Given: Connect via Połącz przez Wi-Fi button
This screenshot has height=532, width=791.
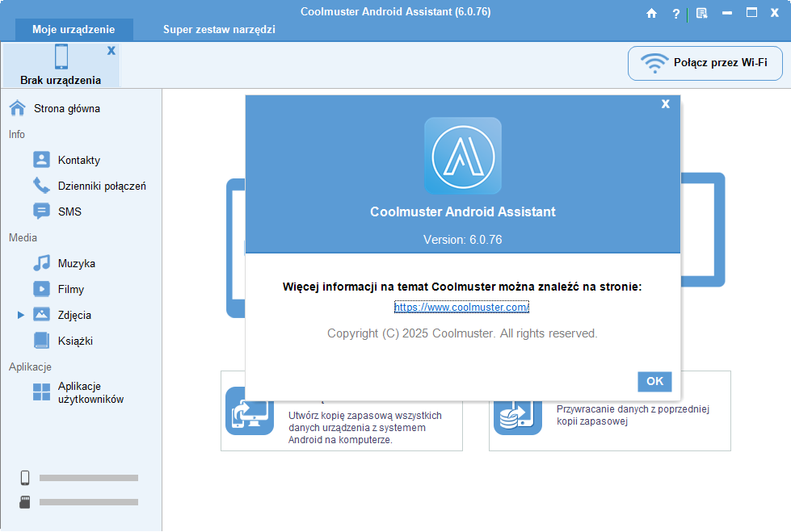Looking at the screenshot, I should pos(705,63).
